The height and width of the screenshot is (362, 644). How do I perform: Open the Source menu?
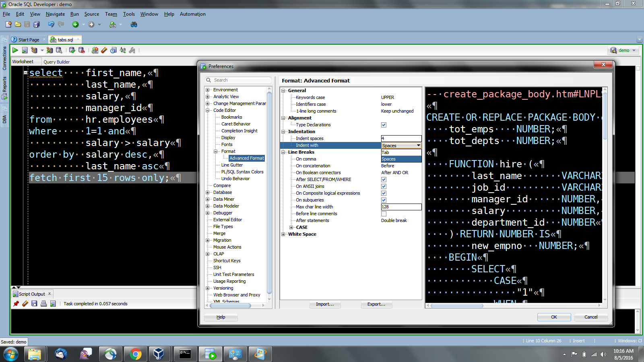point(91,14)
